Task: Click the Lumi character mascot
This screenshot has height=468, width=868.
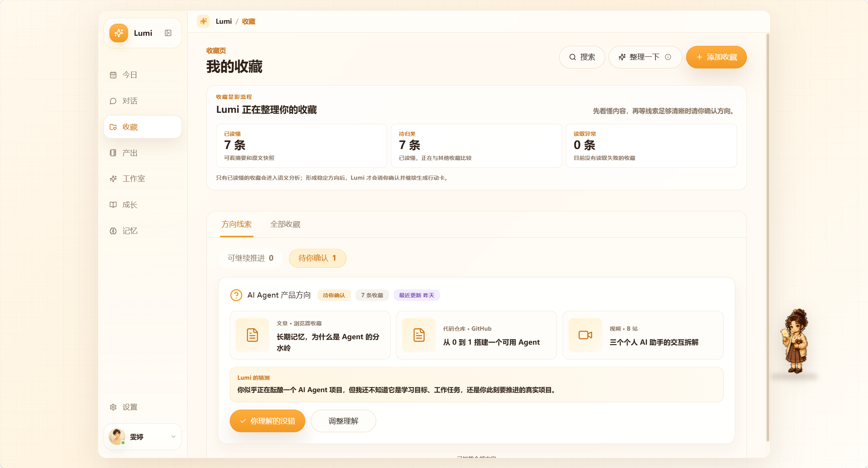Action: [x=795, y=341]
